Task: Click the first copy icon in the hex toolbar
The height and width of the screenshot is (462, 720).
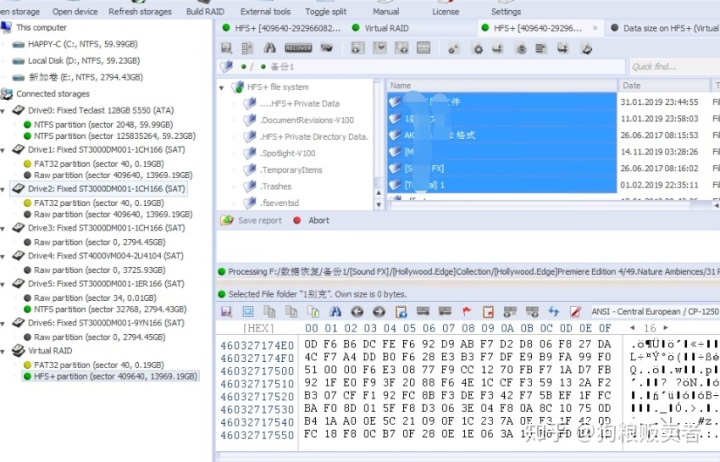Action: point(270,312)
